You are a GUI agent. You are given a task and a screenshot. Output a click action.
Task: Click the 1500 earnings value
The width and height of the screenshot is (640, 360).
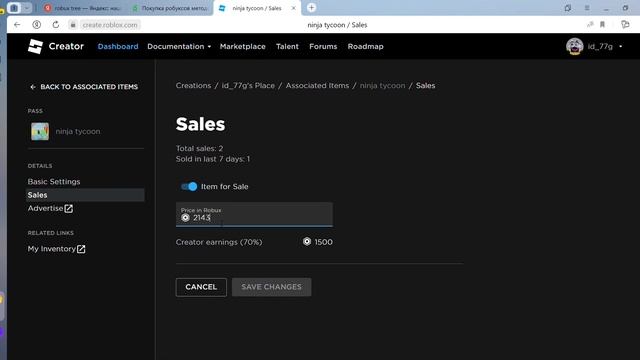point(323,242)
